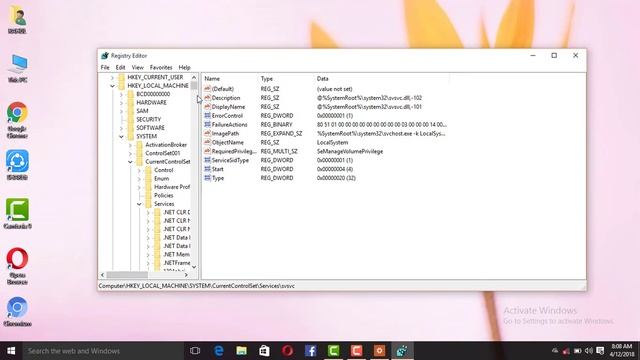
Task: Click tree scrollbar up arrow
Action: click(x=194, y=77)
